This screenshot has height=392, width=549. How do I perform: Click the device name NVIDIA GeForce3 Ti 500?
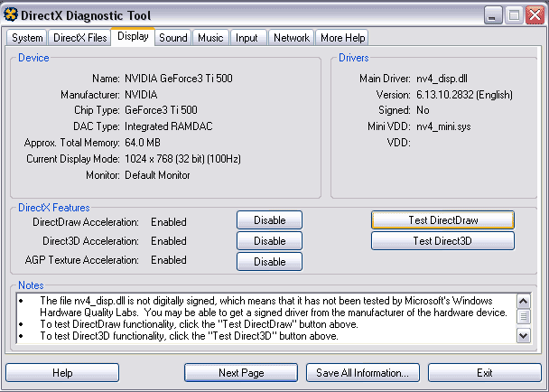pyautogui.click(x=179, y=79)
